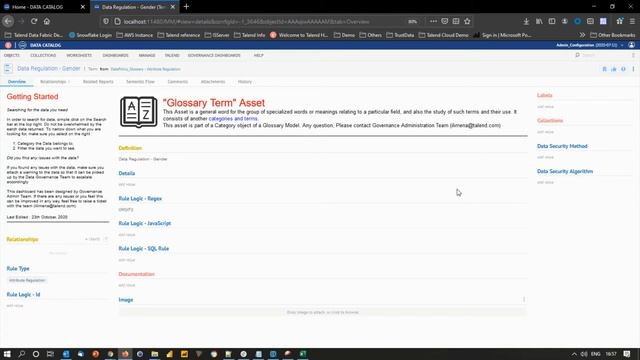The image size is (640, 360).
Task: Click the Rule Logic - SQL Rule heading
Action: 144,249
